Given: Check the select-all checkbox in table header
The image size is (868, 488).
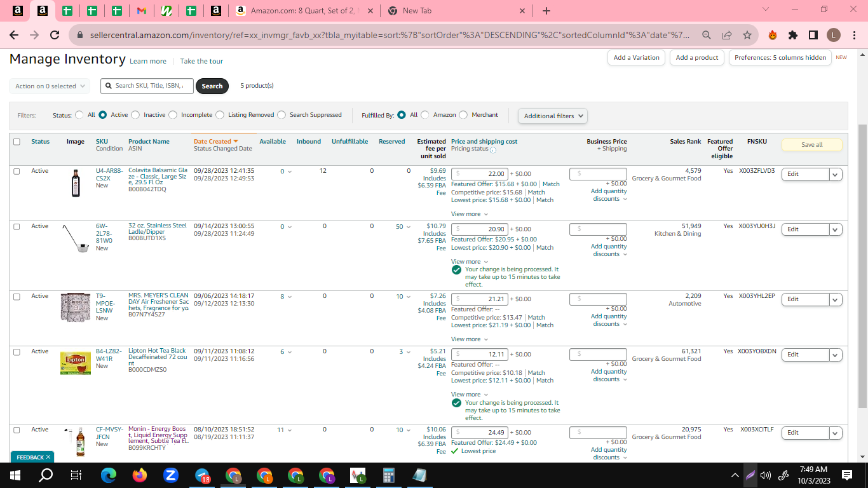Looking at the screenshot, I should point(17,142).
